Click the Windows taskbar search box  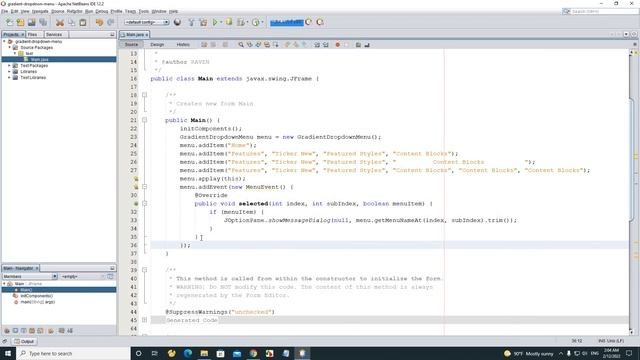coord(73,353)
